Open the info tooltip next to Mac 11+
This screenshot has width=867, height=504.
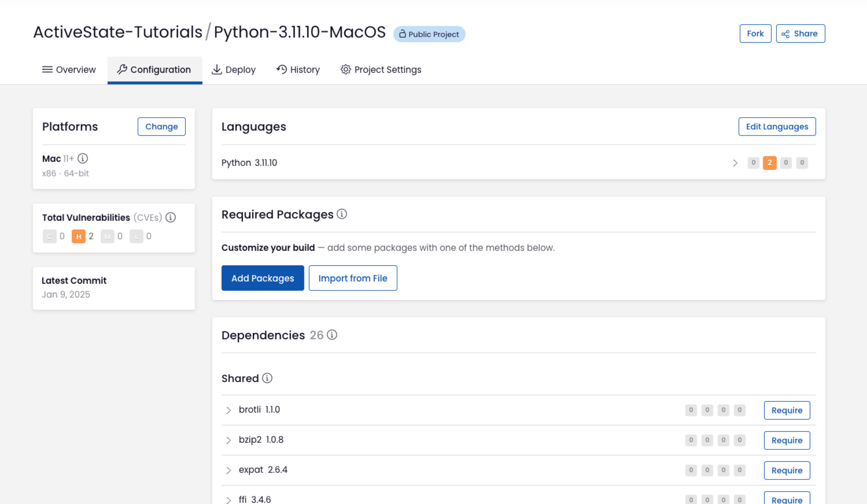point(83,159)
